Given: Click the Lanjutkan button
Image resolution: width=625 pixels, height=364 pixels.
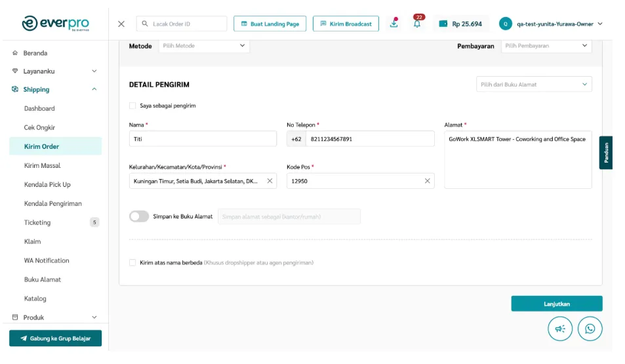Looking at the screenshot, I should (x=556, y=304).
